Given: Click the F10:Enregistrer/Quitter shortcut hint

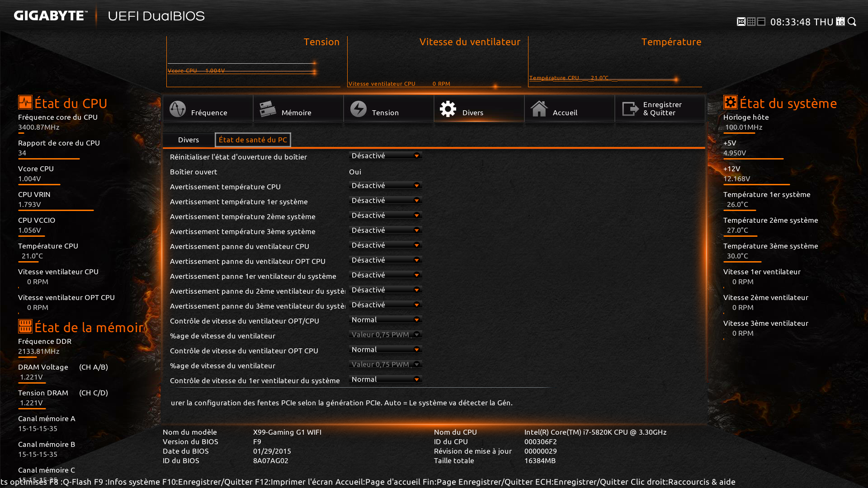Looking at the screenshot, I should 208,482.
